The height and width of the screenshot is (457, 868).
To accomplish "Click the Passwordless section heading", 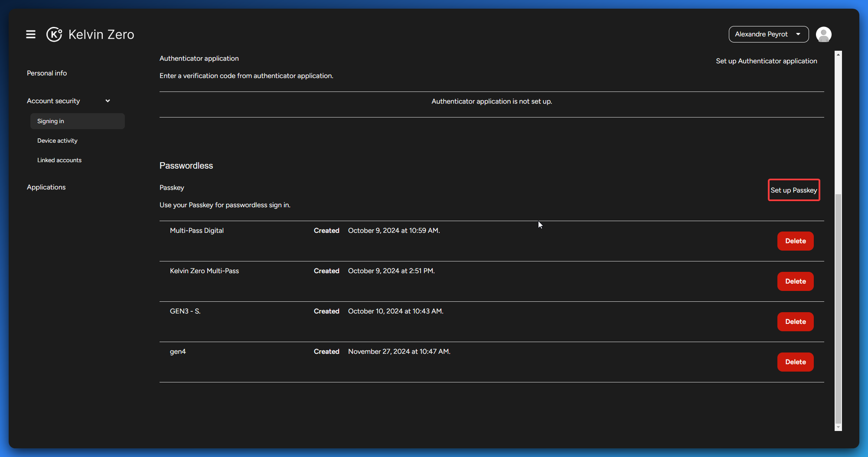I will (186, 166).
